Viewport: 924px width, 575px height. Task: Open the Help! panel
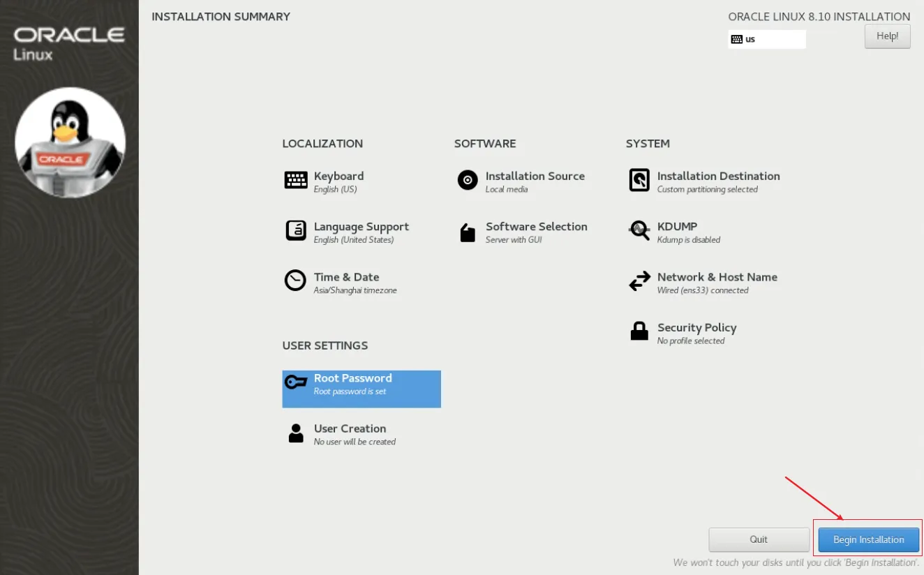click(x=887, y=36)
